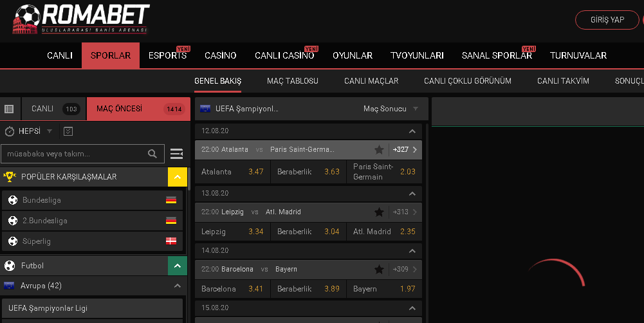The image size is (644, 323).
Task: Favorite the Barcelona vs Bayern star
Action: point(379,269)
